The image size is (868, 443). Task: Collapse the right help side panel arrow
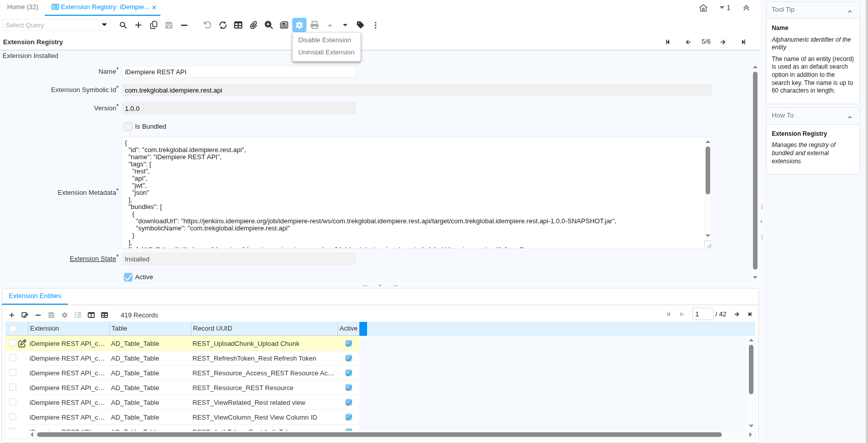[761, 221]
